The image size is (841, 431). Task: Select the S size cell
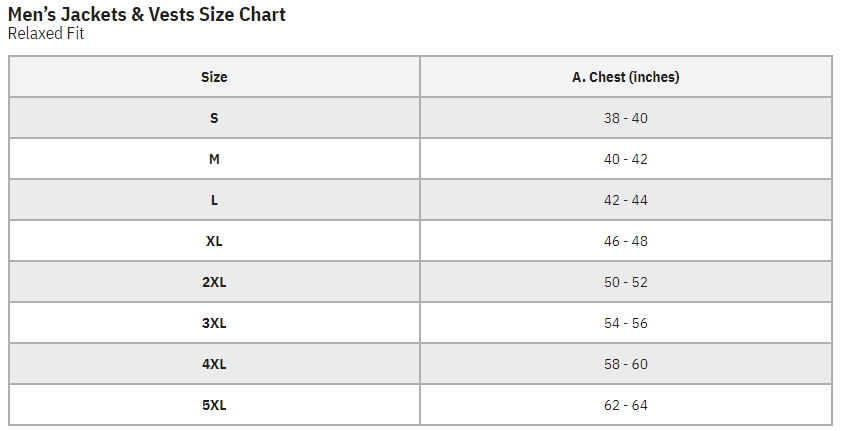pos(214,118)
